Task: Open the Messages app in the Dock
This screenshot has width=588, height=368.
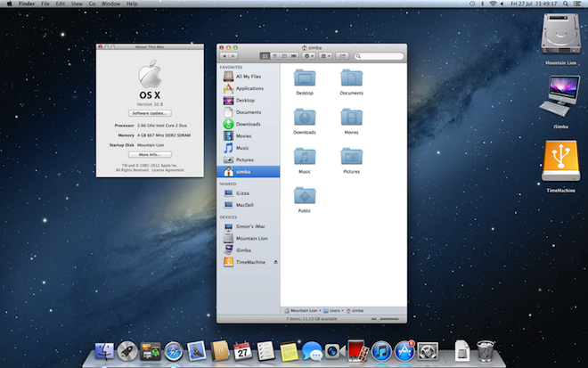Action: (x=313, y=352)
